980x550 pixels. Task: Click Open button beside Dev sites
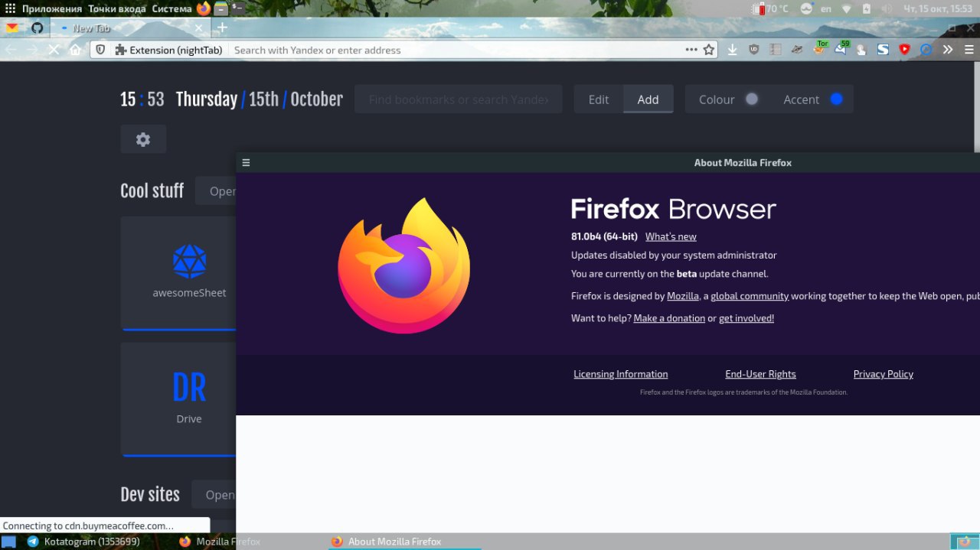click(x=214, y=495)
